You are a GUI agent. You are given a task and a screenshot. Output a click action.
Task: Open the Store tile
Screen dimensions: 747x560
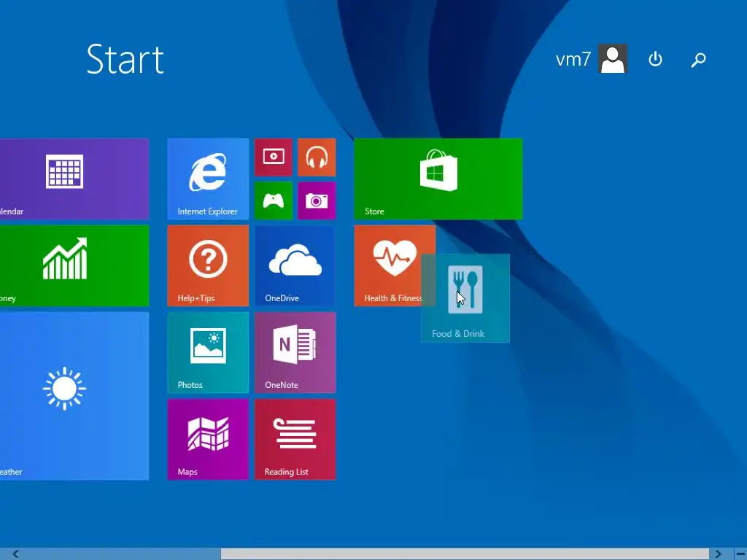click(438, 179)
